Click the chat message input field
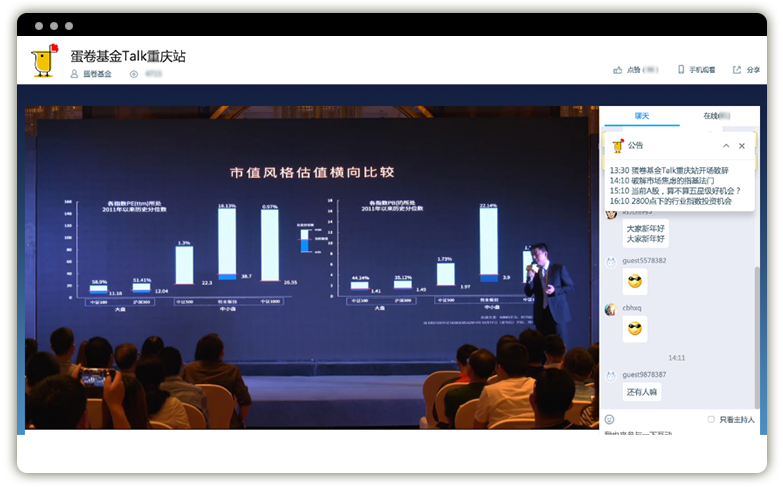Viewport: 783px width, 487px height. (x=680, y=434)
